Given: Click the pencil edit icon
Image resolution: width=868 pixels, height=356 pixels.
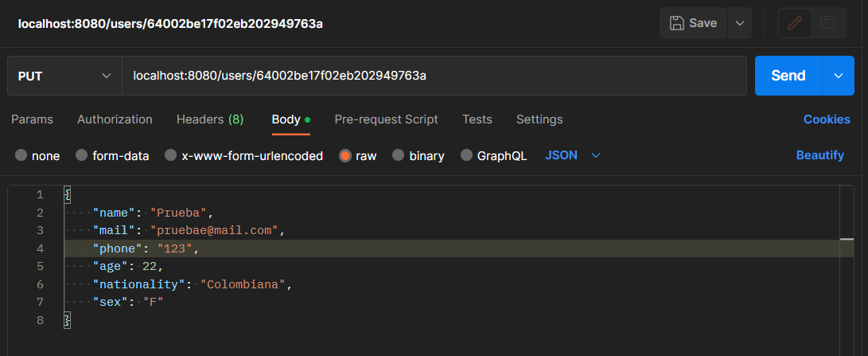Looking at the screenshot, I should (x=795, y=23).
